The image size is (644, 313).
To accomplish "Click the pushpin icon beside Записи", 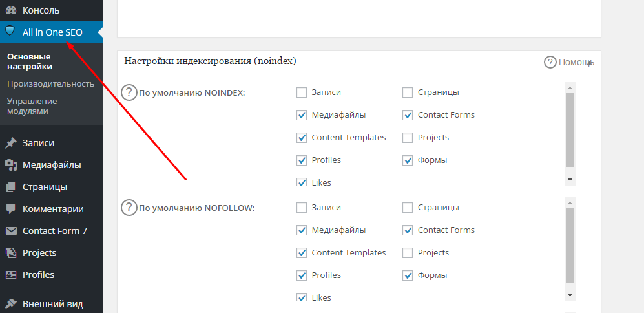I will 10,143.
